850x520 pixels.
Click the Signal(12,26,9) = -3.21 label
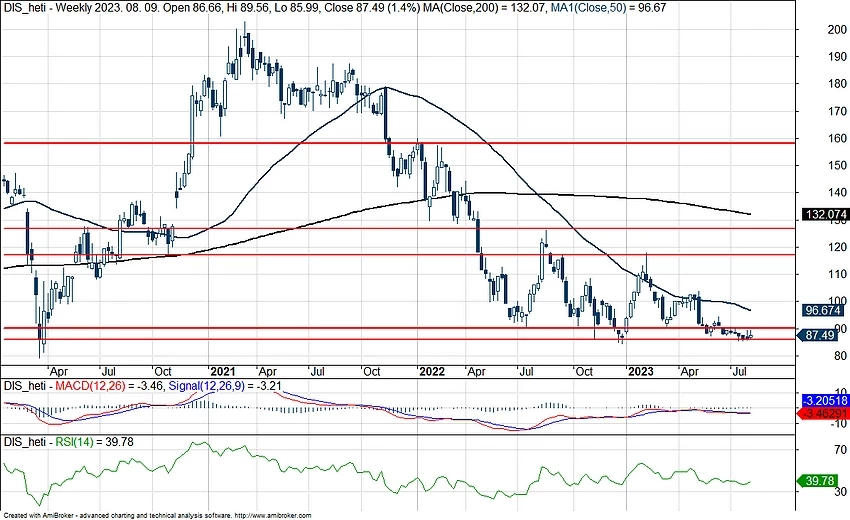[x=225, y=386]
